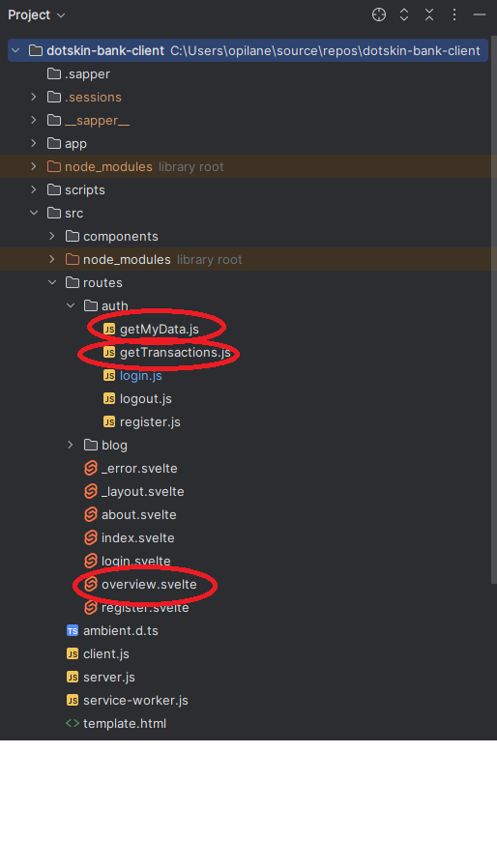The width and height of the screenshot is (497, 868).
Task: Expand the components folder
Action: (x=52, y=236)
